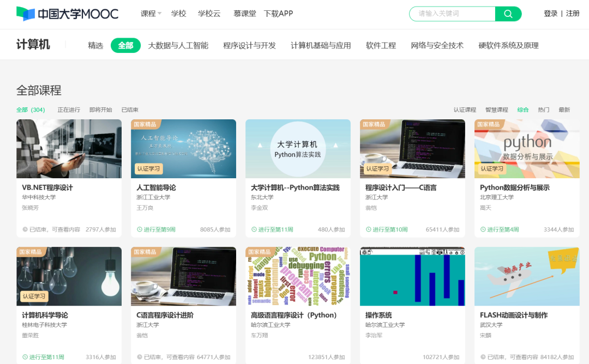Sort courses by 最新
The image size is (589, 364).
(564, 110)
